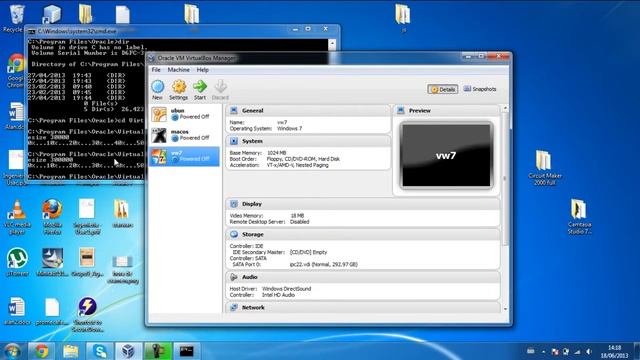640x360 pixels.
Task: Open the Storage section heading
Action: pyautogui.click(x=253, y=235)
